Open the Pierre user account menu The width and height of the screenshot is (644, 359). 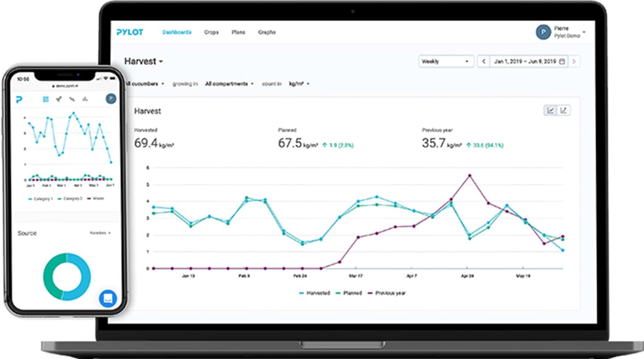(561, 33)
